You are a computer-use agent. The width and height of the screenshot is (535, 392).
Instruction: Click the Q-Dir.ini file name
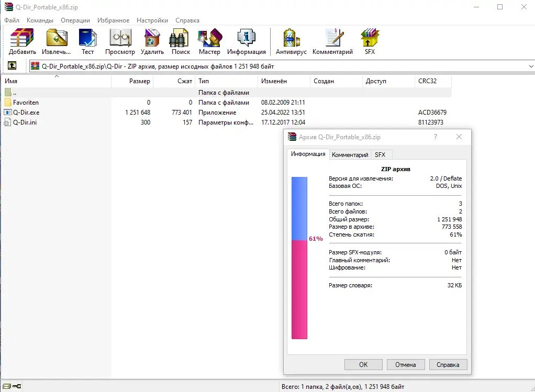click(25, 122)
